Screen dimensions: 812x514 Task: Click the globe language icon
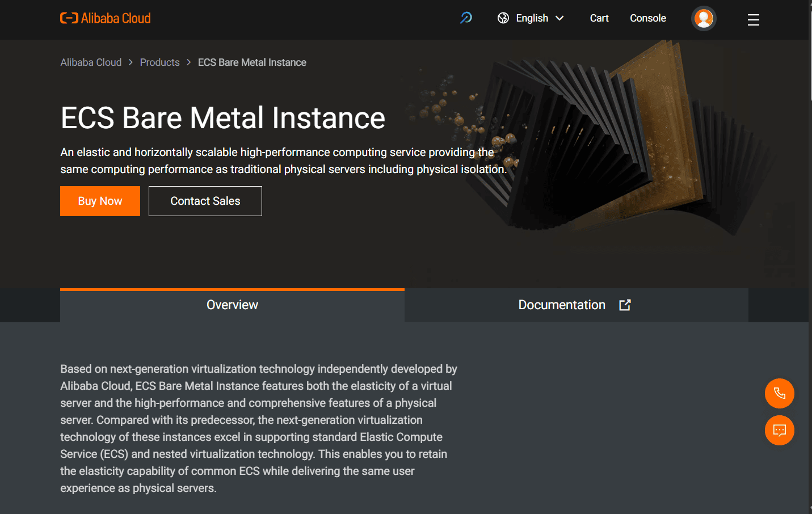tap(503, 18)
